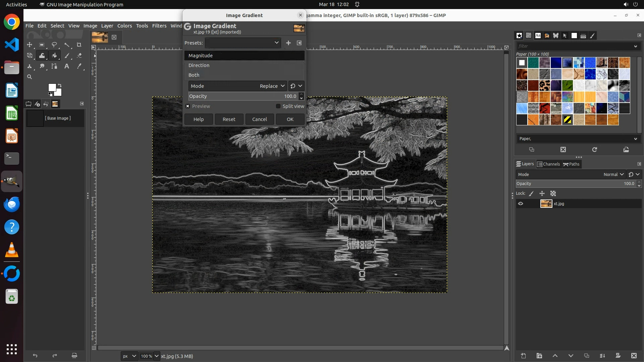Click OK in Image Gradient dialog

[290, 119]
